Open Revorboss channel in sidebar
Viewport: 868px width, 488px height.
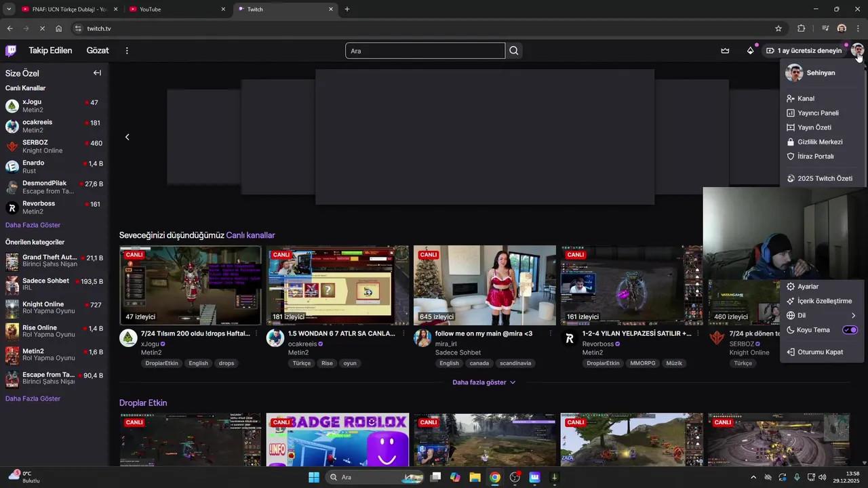coord(54,207)
